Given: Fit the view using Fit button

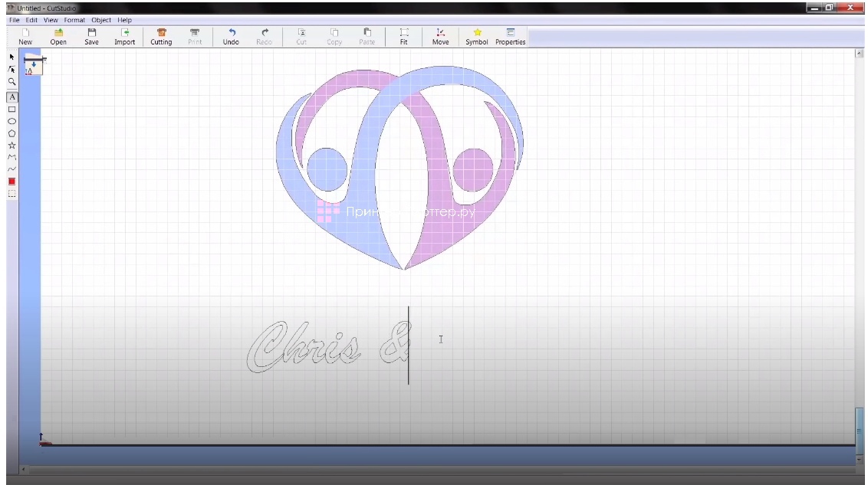Looking at the screenshot, I should [403, 37].
